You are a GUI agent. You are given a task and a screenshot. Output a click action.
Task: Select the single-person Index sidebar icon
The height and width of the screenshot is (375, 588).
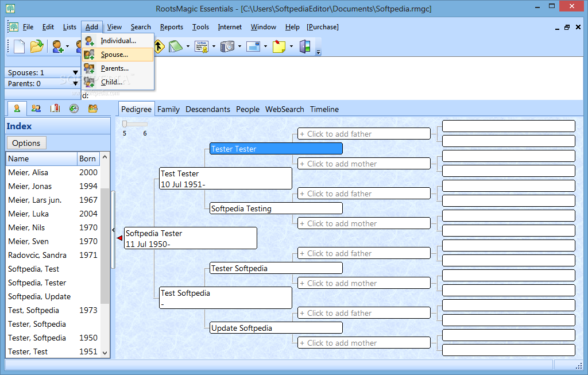click(17, 109)
